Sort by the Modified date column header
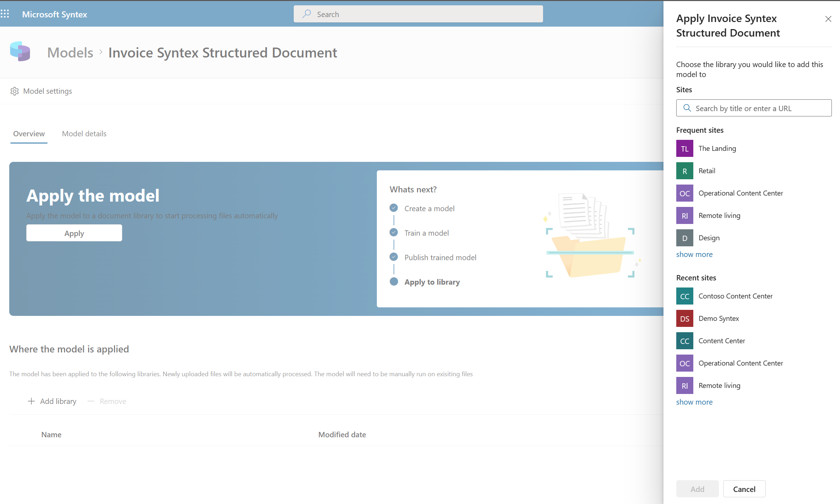The image size is (840, 504). 342,434
